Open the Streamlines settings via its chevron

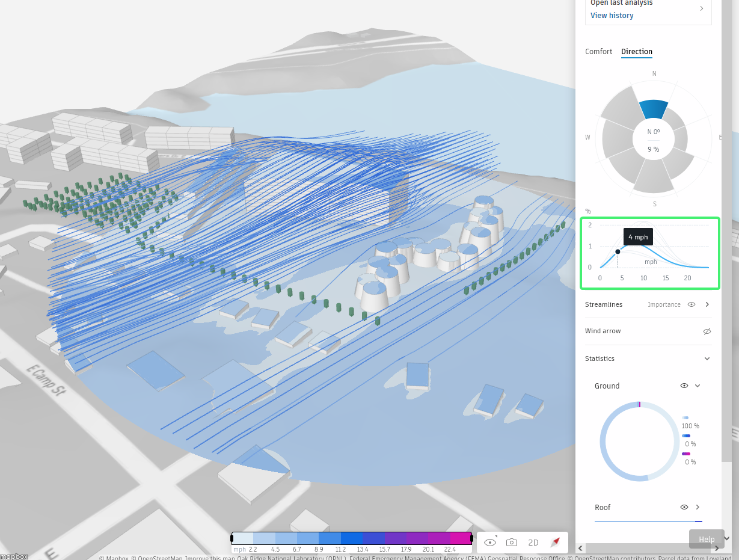click(707, 304)
